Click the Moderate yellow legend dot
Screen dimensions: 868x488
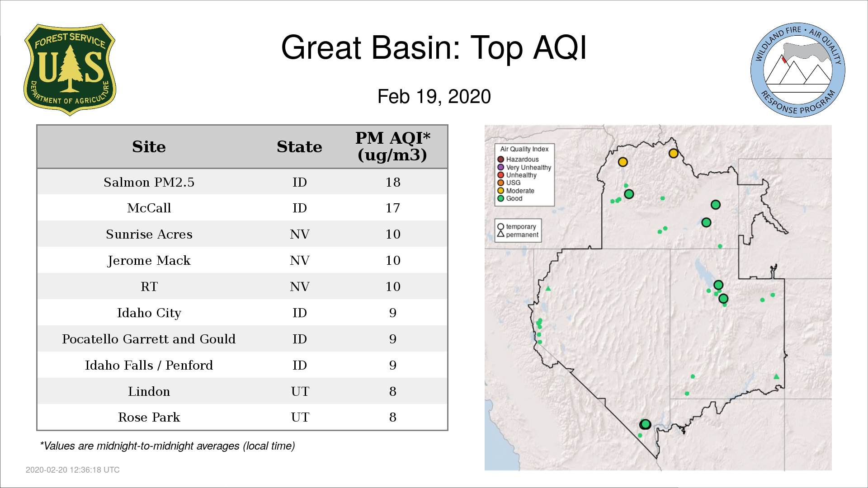[x=500, y=191]
